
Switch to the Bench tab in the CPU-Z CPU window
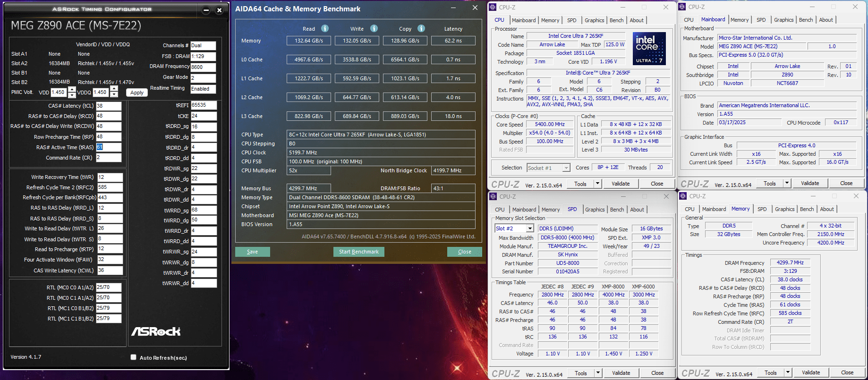[616, 20]
